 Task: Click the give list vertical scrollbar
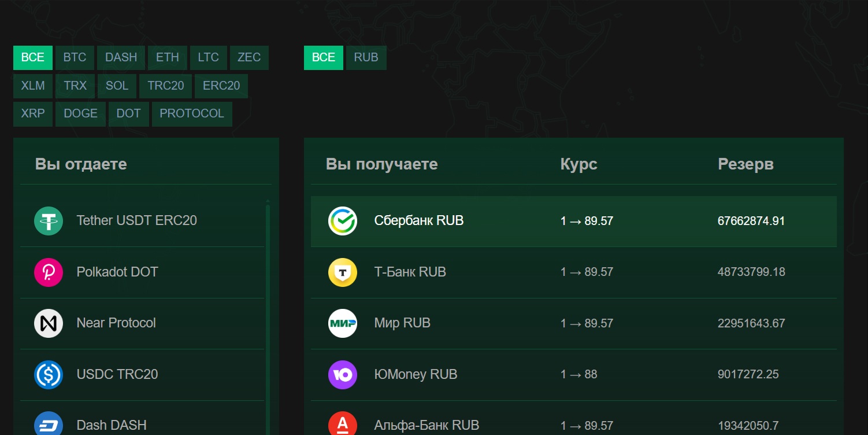point(268,318)
